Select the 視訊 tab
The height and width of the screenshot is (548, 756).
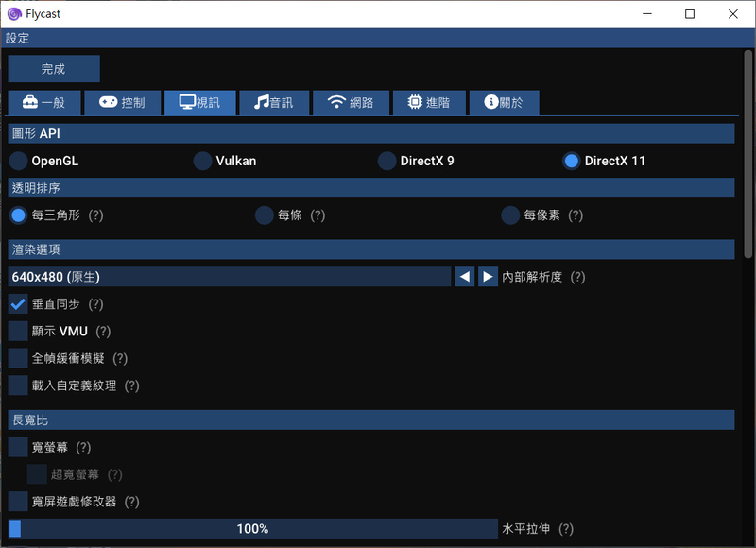point(200,103)
